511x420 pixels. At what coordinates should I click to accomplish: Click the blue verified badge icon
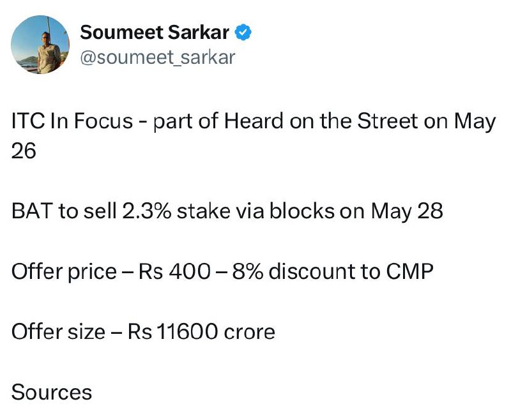coord(243,32)
